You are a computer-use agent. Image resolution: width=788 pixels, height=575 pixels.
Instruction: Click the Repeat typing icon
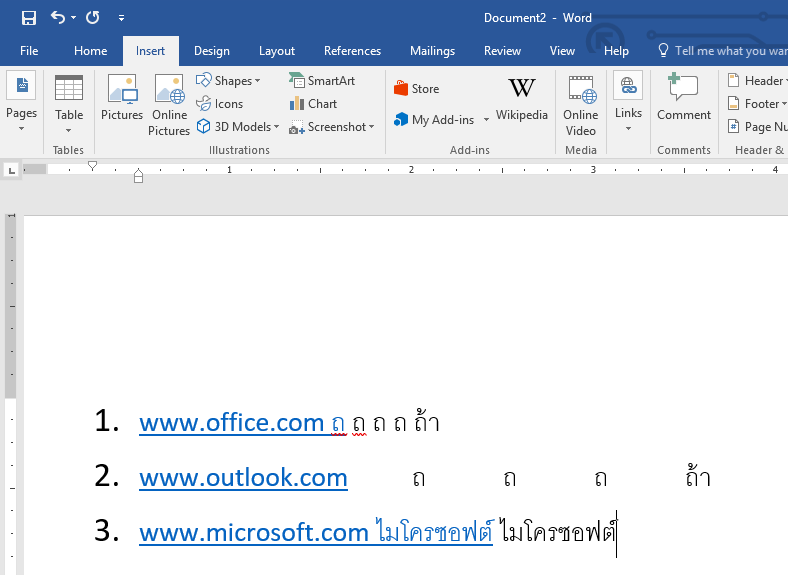(92, 18)
